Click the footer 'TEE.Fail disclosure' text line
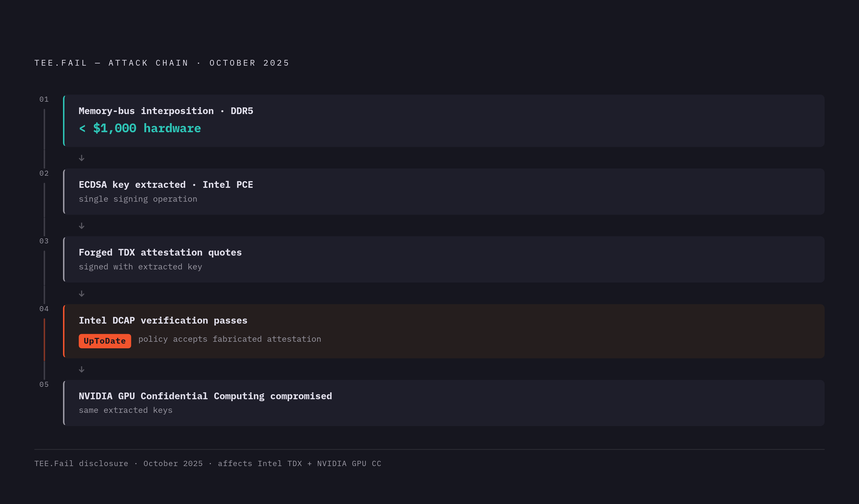859x504 pixels. [208, 464]
